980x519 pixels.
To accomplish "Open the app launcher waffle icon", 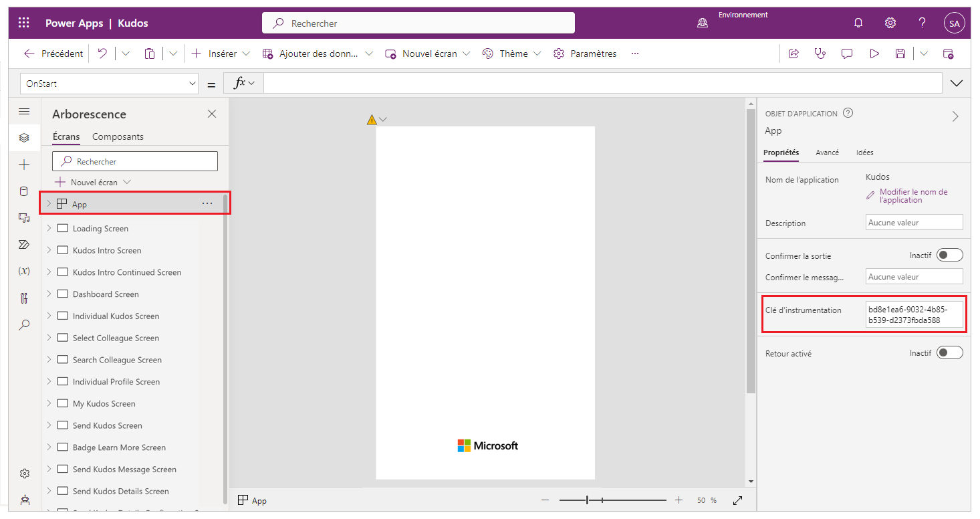I will pos(24,23).
